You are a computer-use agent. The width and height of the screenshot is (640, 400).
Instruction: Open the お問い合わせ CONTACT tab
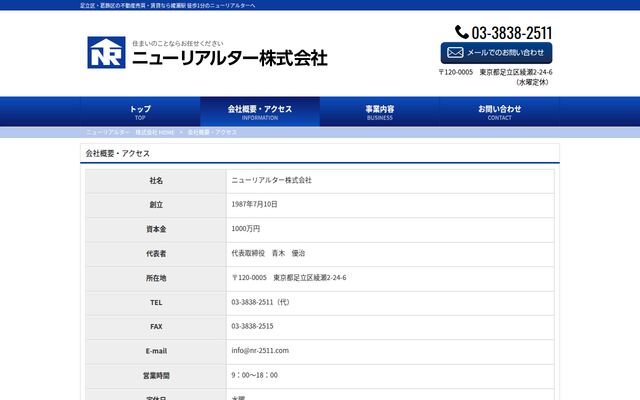500,111
